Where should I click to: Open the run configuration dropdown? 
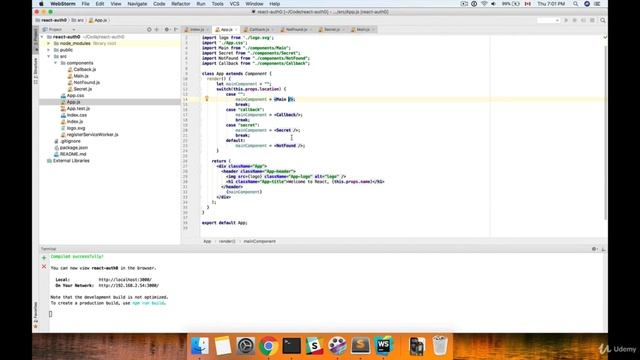548,20
